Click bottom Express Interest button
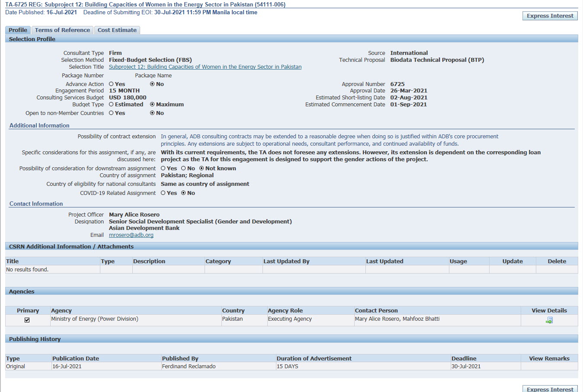This screenshot has width=583, height=392. pos(550,389)
